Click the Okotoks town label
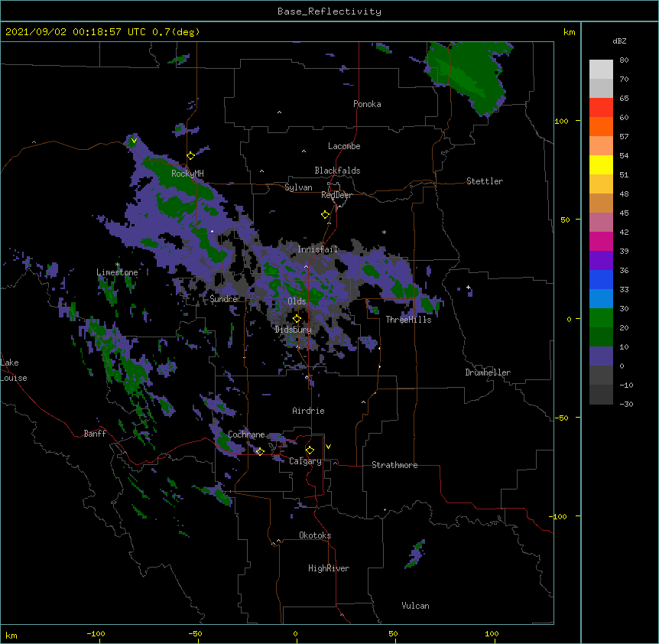Image resolution: width=659 pixels, height=644 pixels. 315,535
